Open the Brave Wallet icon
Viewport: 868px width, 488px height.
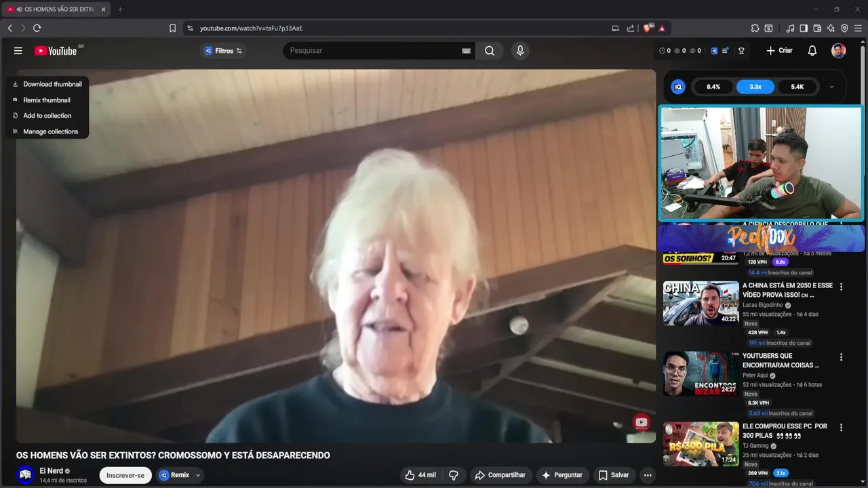point(817,28)
